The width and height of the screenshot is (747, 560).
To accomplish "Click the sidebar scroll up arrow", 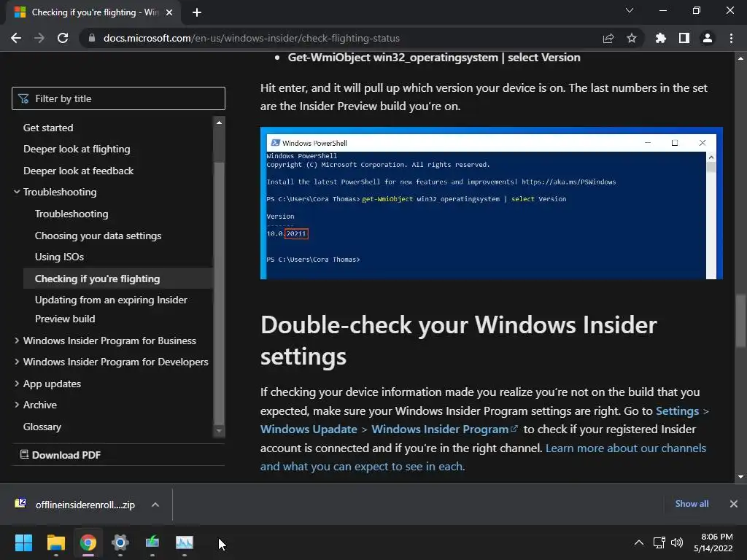I will coord(219,122).
